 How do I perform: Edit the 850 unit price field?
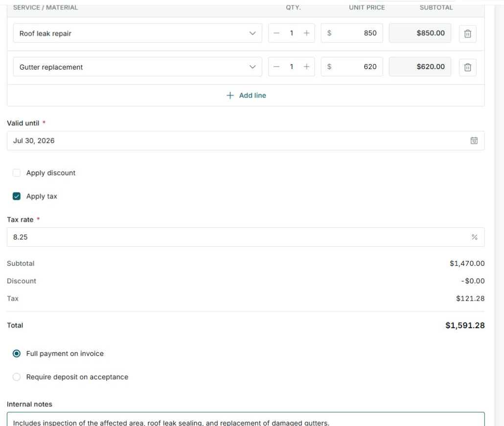pos(352,33)
